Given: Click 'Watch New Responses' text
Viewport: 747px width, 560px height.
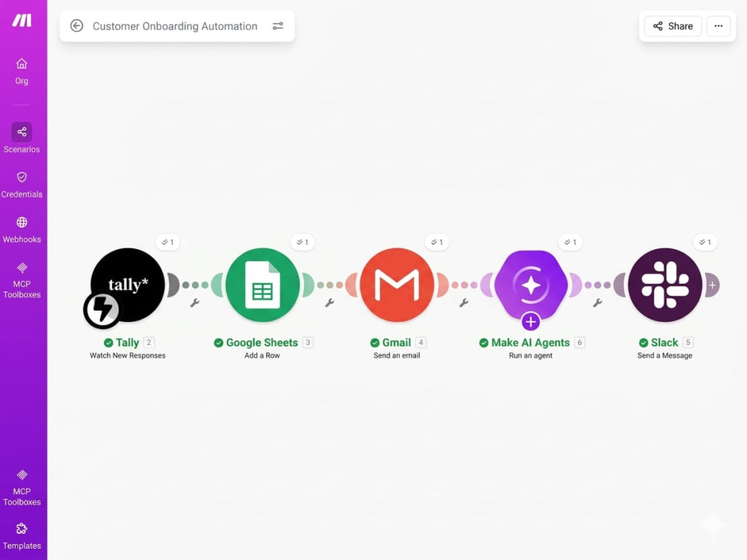Looking at the screenshot, I should tap(128, 355).
